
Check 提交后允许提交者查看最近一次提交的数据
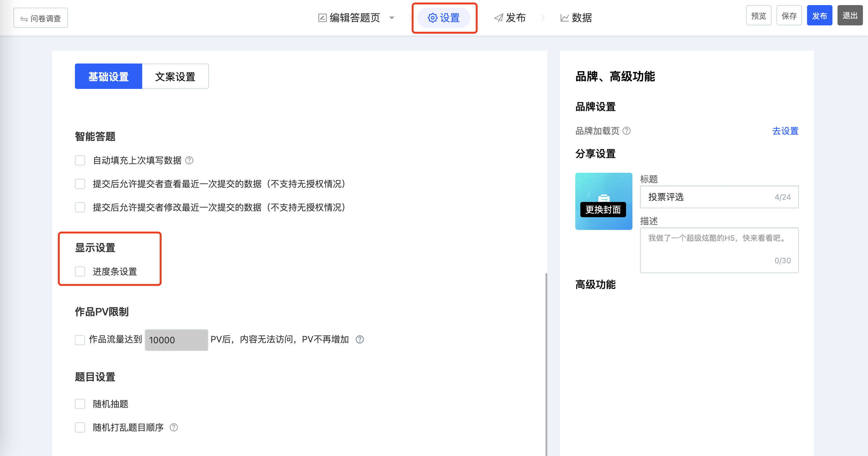coord(80,184)
